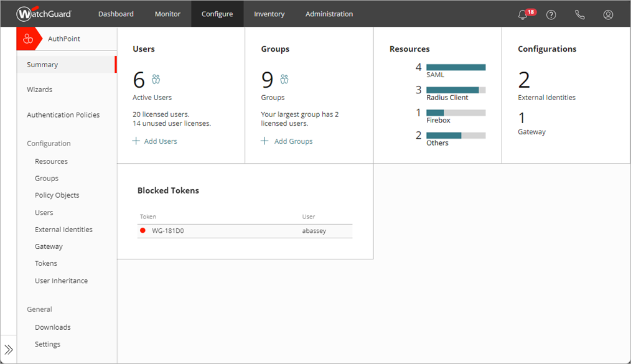631x364 pixels.
Task: Open the user account icon
Action: 608,14
